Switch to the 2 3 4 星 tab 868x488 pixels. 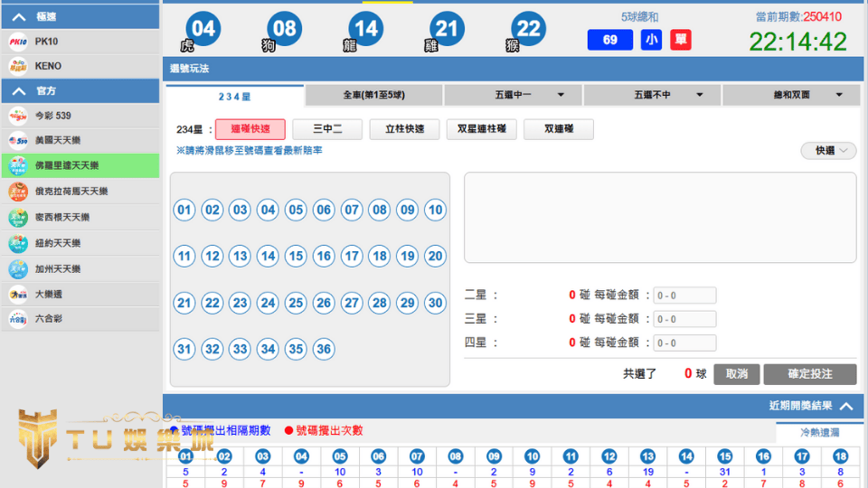tap(235, 97)
